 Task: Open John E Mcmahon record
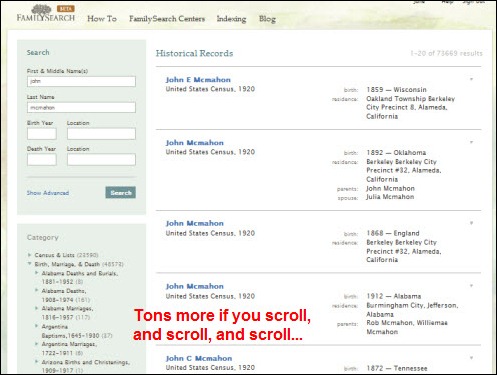click(x=198, y=80)
